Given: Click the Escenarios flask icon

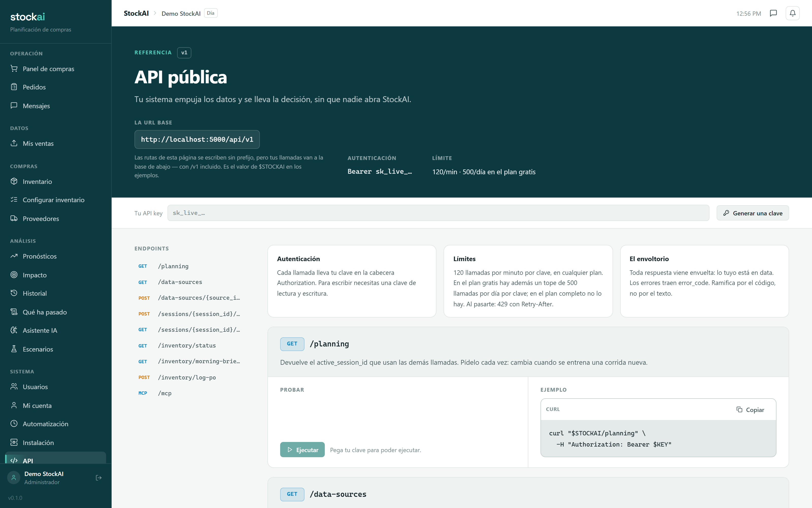Looking at the screenshot, I should coord(14,349).
